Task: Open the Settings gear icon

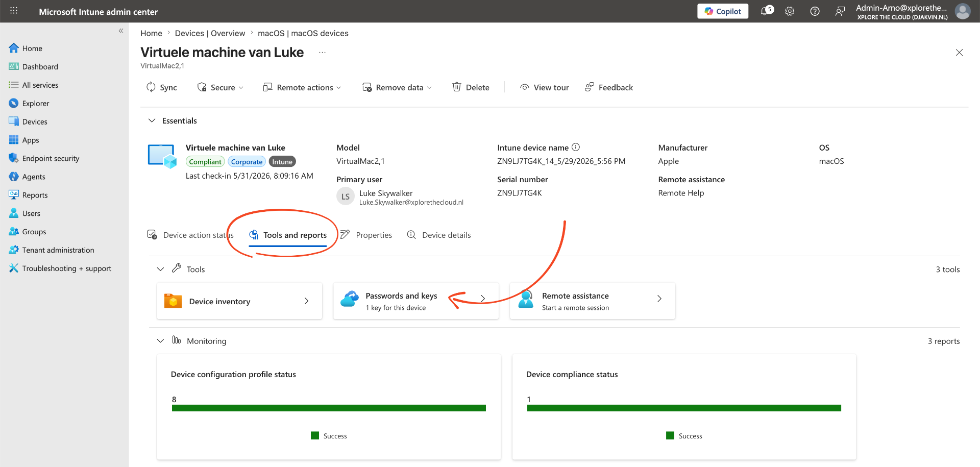Action: pyautogui.click(x=790, y=11)
